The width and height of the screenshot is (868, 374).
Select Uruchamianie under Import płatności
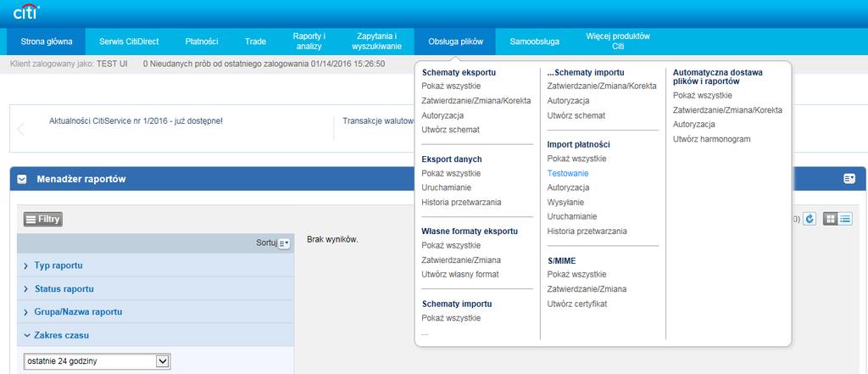tap(572, 216)
